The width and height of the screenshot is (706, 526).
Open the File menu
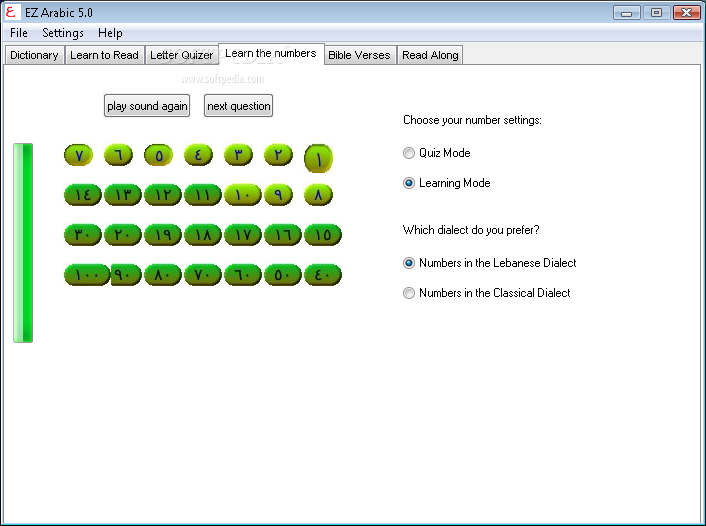[19, 33]
